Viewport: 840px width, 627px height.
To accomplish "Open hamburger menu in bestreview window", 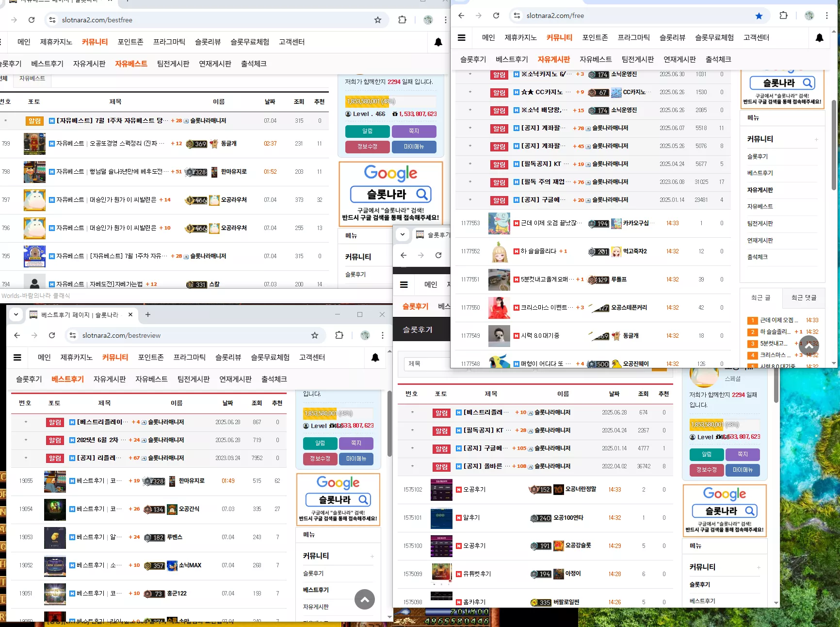I will [17, 358].
